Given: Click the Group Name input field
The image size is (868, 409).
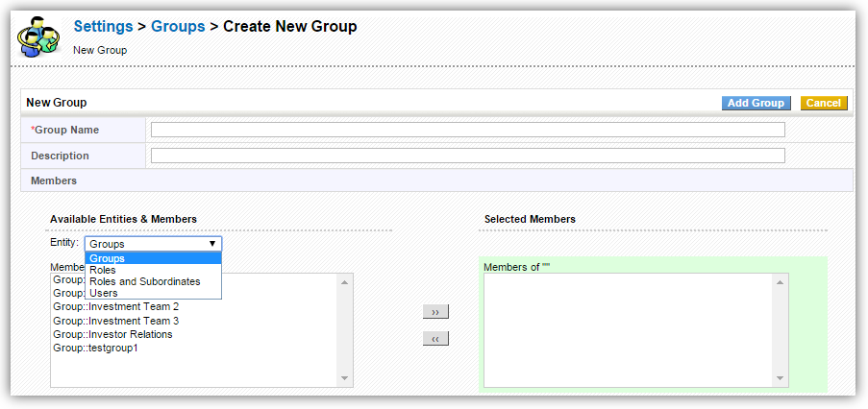Looking at the screenshot, I should [x=467, y=130].
